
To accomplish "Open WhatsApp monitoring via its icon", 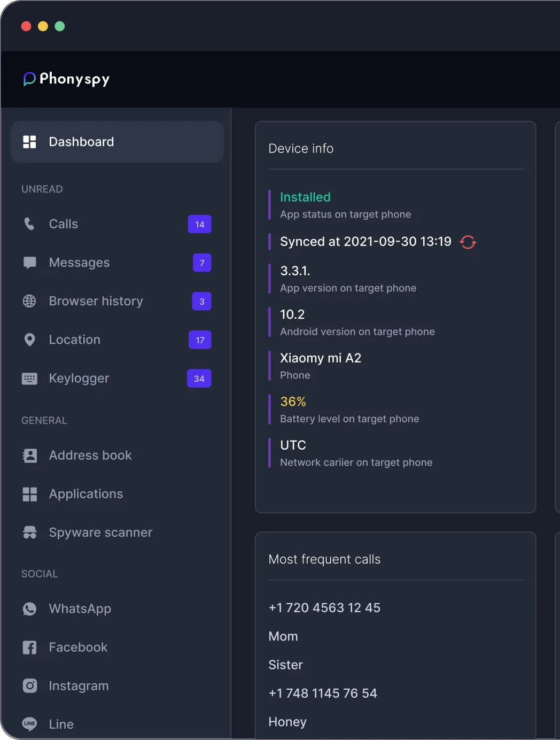I will click(29, 608).
